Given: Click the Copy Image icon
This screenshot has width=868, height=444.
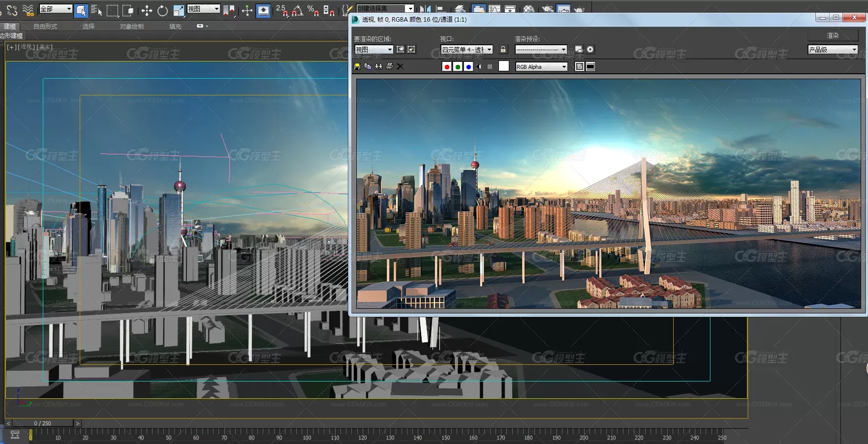Looking at the screenshot, I should pyautogui.click(x=368, y=66).
